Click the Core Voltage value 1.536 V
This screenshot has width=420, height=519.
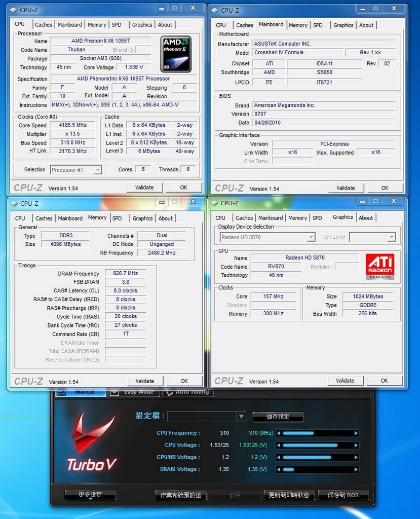(134, 67)
